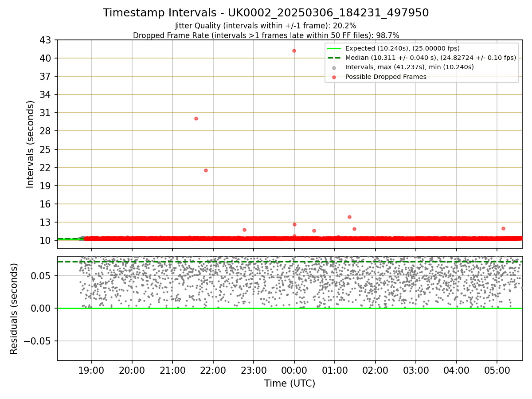Select the red point near 14 seconds after 01:00
Viewport: 532px width, 399px height.
(349, 217)
